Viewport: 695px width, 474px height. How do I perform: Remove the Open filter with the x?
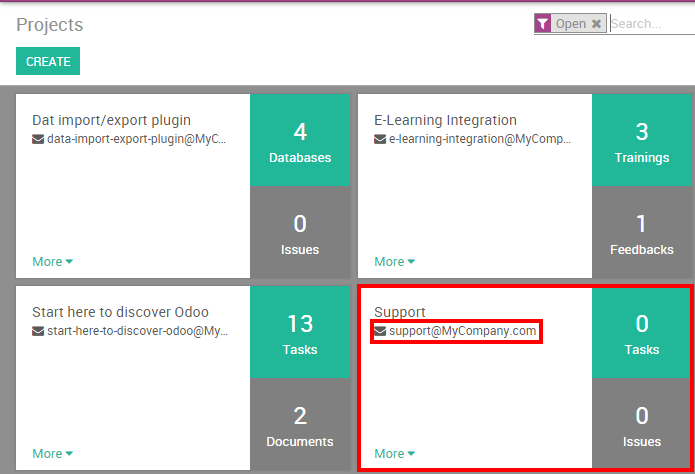tap(597, 24)
